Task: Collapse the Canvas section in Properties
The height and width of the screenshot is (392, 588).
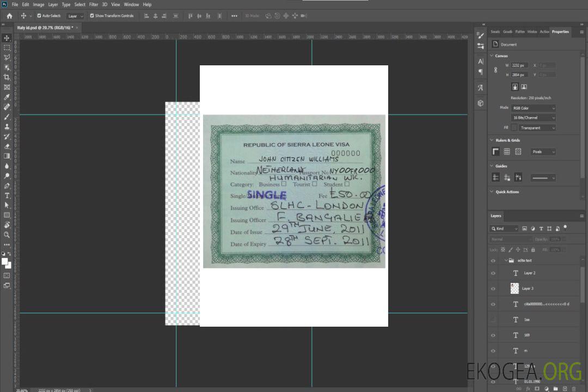Action: coord(492,56)
